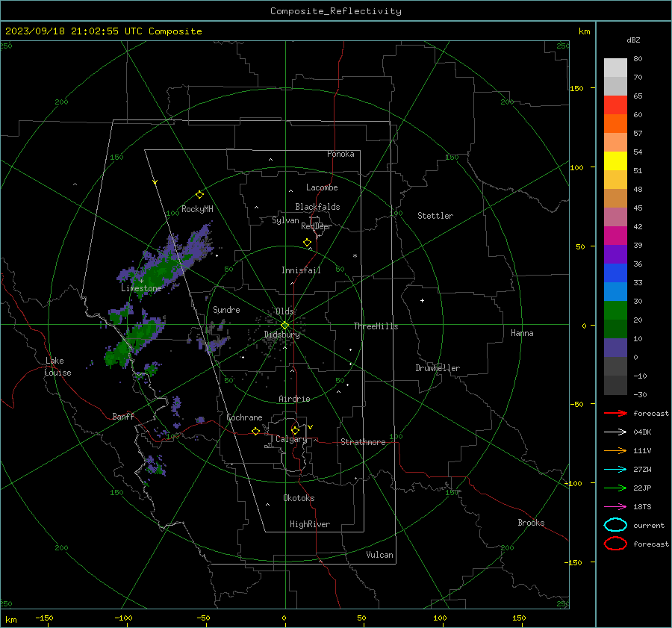
Task: Click the red forecast arrow in legend
Action: pyautogui.click(x=615, y=413)
